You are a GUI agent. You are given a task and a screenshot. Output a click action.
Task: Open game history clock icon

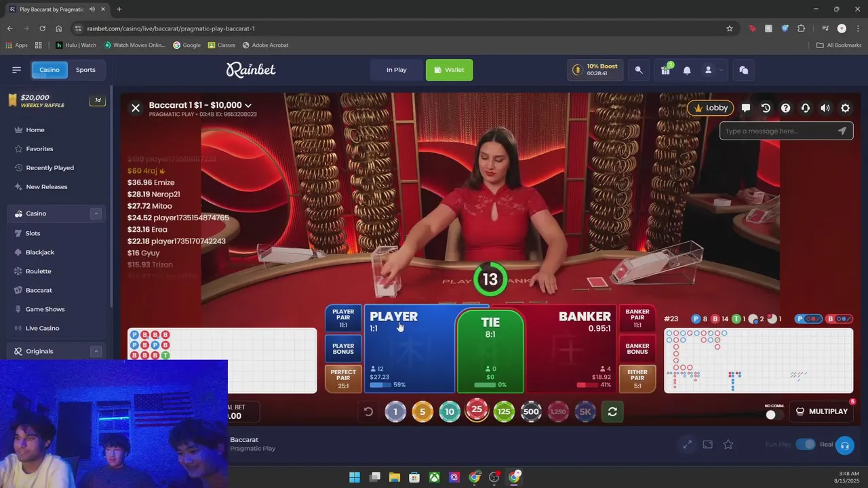tap(766, 108)
